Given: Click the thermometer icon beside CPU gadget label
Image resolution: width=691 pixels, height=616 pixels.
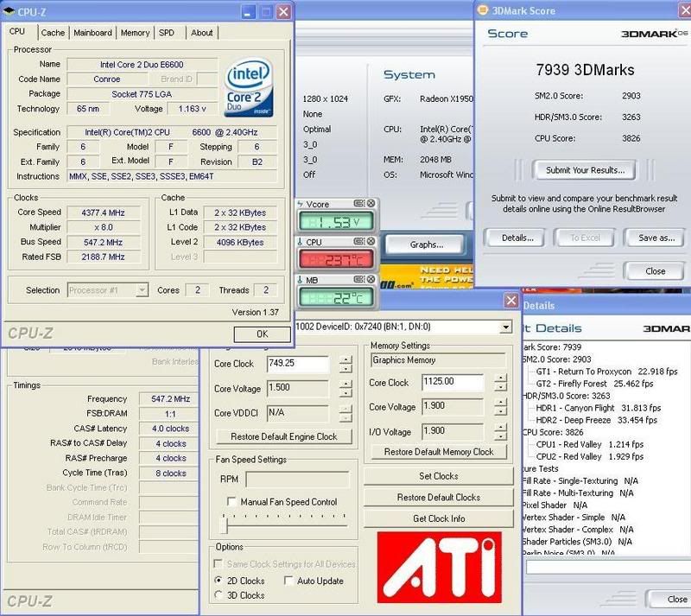Looking at the screenshot, I should pyautogui.click(x=300, y=242).
